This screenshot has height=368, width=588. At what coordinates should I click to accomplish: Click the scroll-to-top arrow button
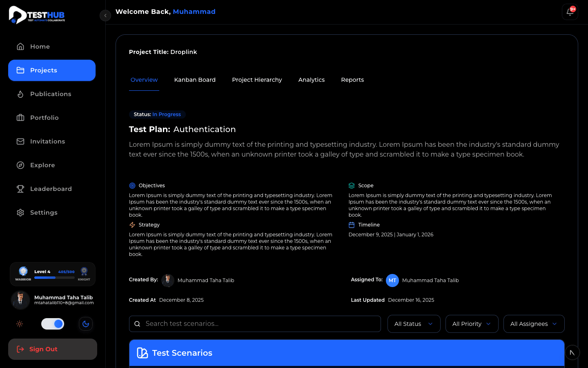(x=572, y=352)
